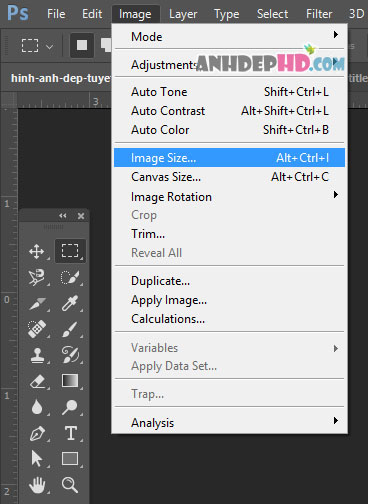Open the Image Size dialog
The image size is (368, 504).
229,158
